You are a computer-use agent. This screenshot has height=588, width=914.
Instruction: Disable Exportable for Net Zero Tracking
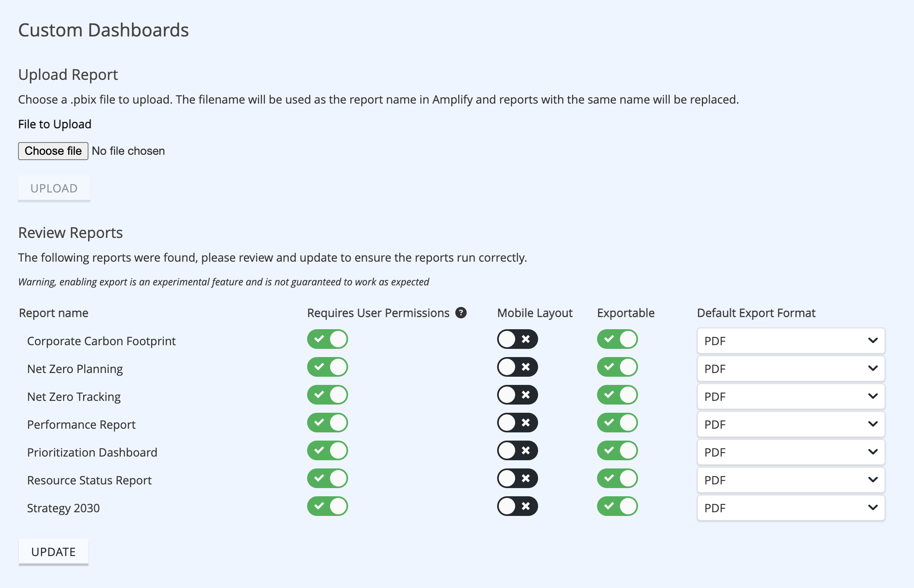618,395
